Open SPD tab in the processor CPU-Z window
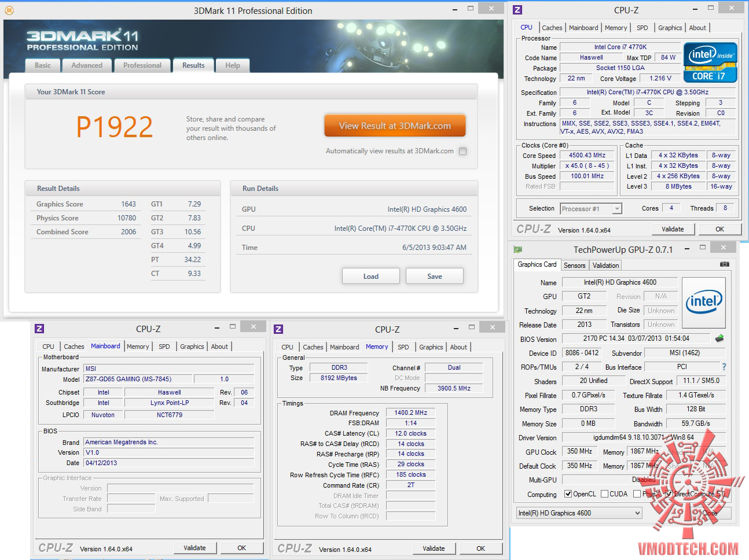This screenshot has height=560, width=749. pyautogui.click(x=642, y=28)
